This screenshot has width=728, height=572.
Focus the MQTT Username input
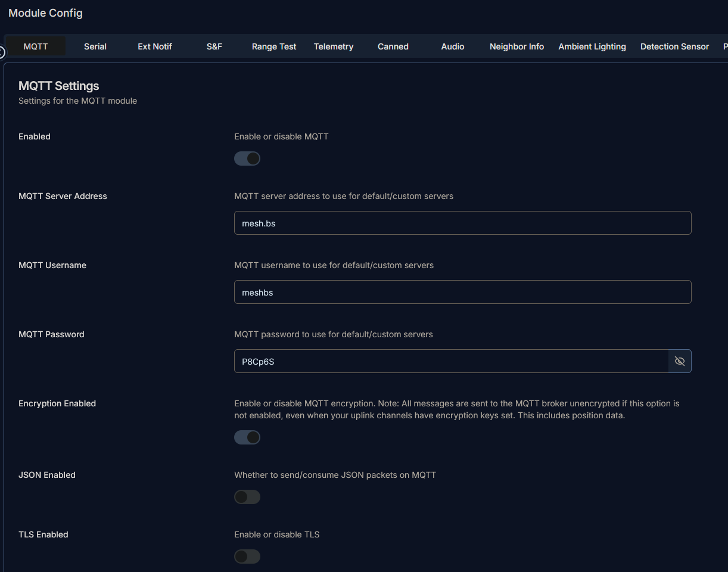(x=462, y=292)
